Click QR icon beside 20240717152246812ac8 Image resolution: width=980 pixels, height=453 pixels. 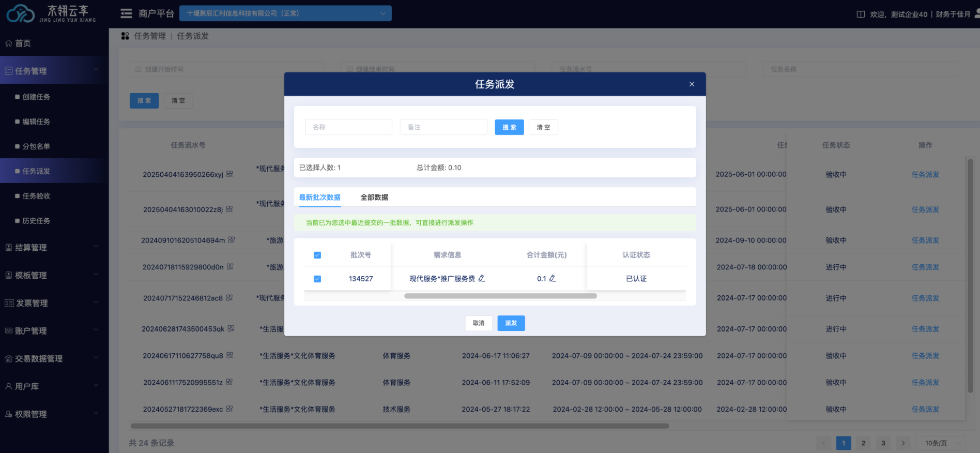(229, 298)
